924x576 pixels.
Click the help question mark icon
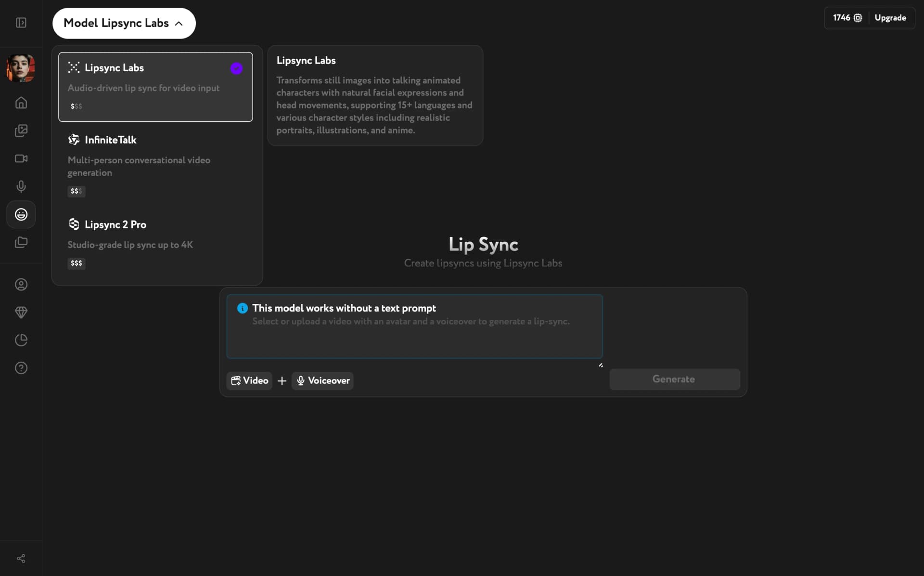21,368
